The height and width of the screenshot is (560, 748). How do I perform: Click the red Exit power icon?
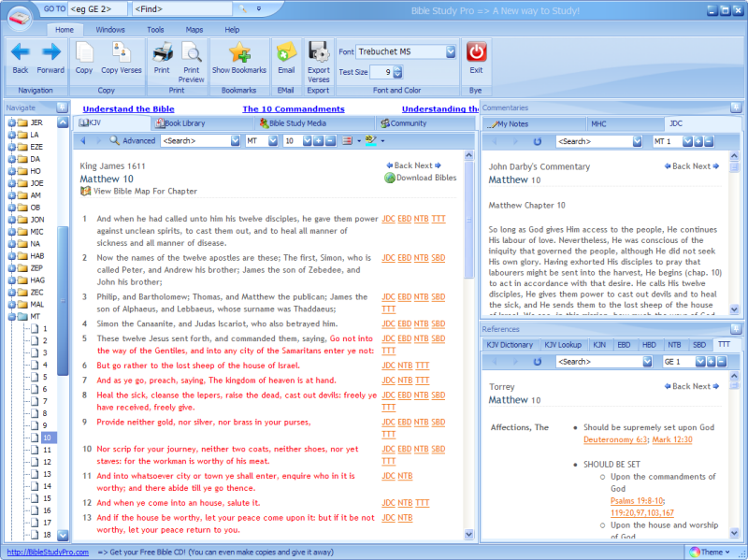[x=477, y=55]
